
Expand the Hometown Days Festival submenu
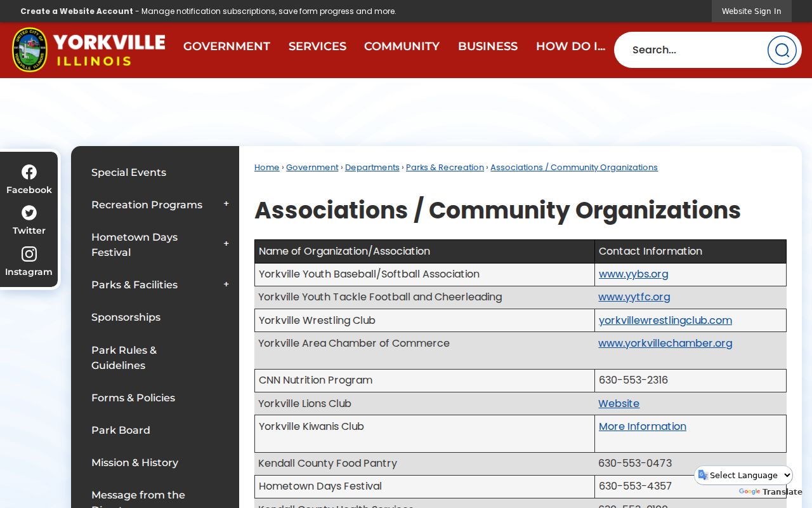(226, 244)
